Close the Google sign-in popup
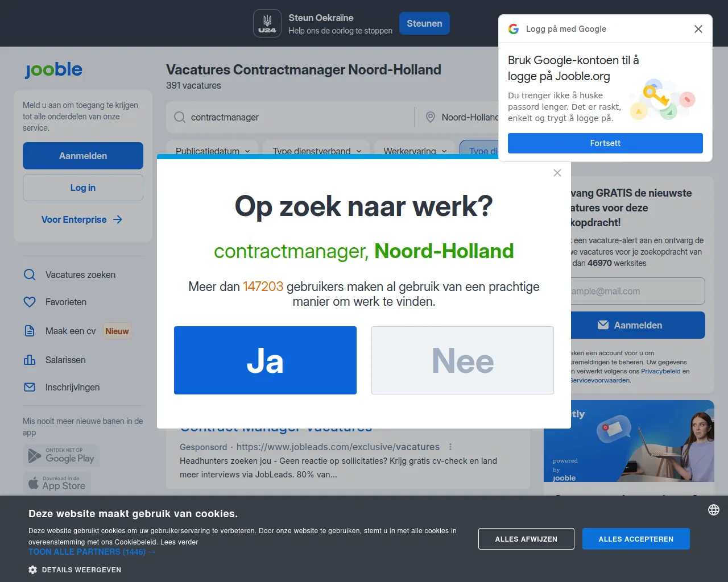Viewport: 728px width, 582px height. pos(698,29)
